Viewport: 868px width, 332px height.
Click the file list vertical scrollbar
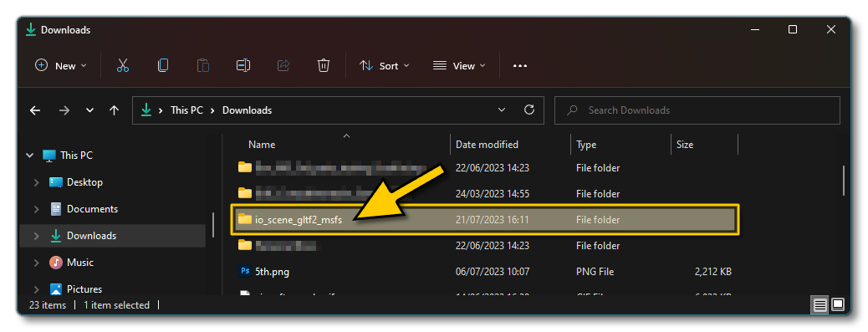843,181
